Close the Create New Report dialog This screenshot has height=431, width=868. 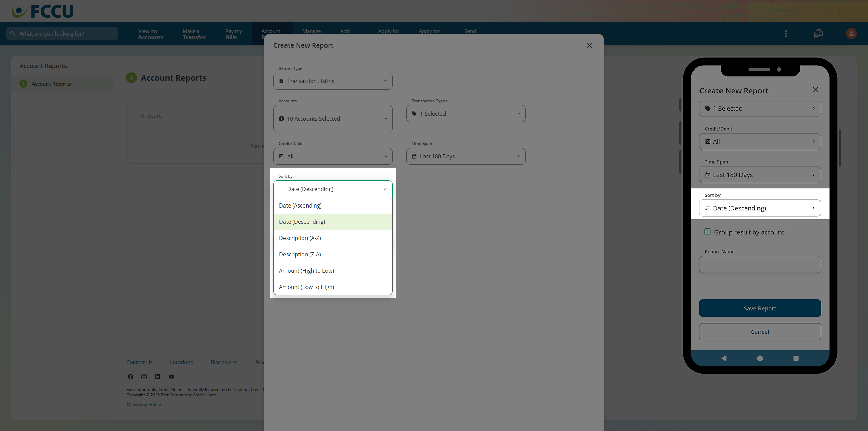[589, 45]
